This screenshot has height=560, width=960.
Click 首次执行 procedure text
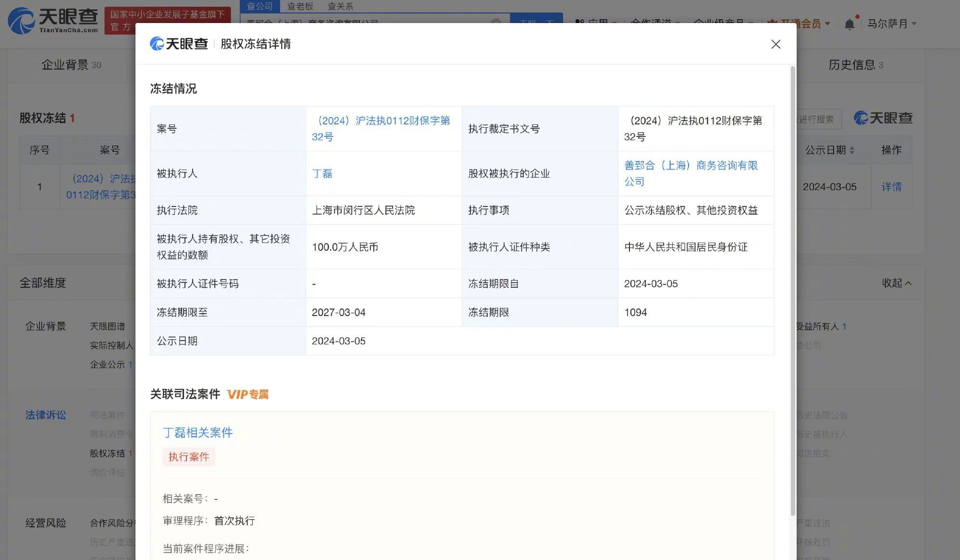[234, 521]
